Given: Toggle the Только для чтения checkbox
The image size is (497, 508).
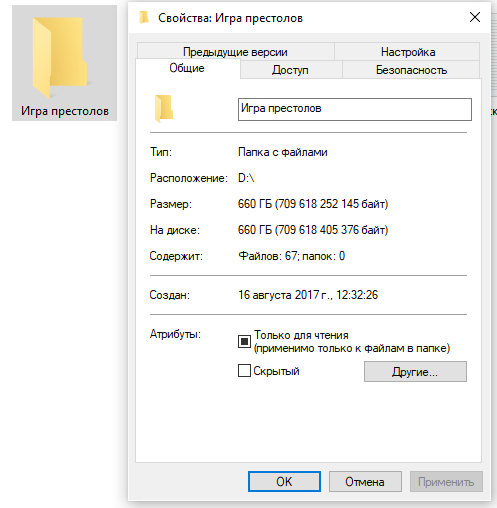Looking at the screenshot, I should click(x=244, y=341).
